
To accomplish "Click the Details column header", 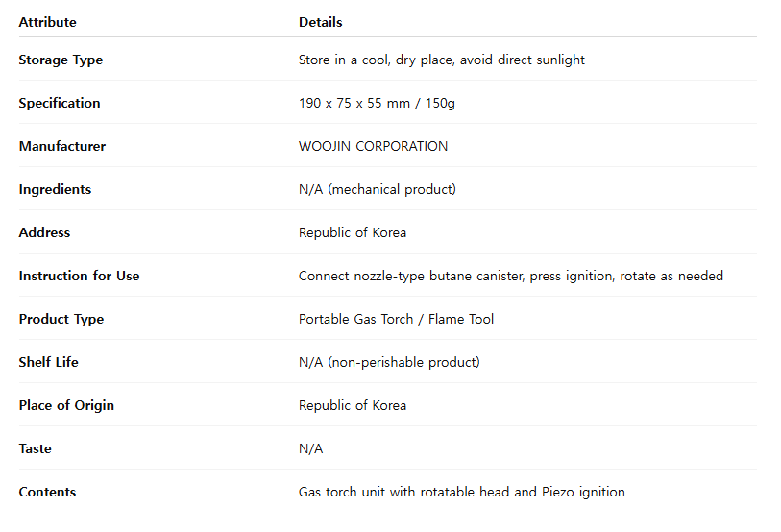I will tap(320, 22).
